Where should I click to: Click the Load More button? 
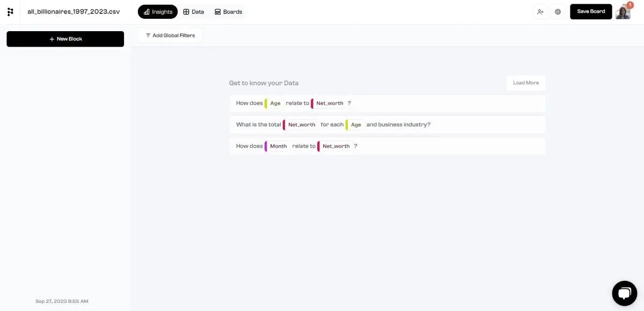pos(525,83)
